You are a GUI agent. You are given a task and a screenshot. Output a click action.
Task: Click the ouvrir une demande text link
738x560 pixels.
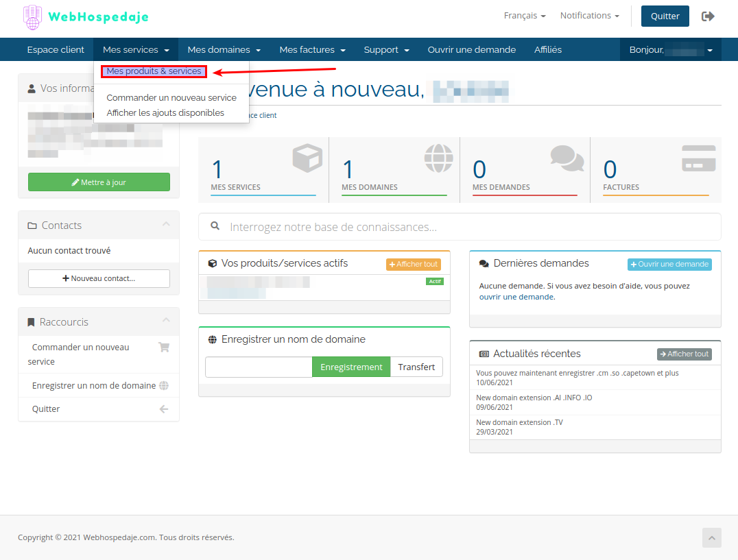tap(516, 297)
